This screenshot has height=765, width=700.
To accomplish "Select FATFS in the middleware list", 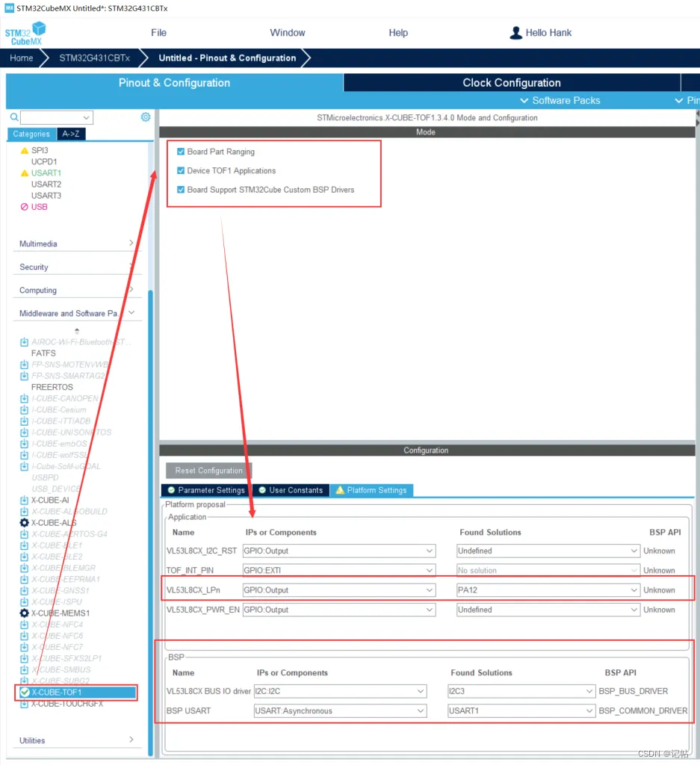I will (43, 353).
